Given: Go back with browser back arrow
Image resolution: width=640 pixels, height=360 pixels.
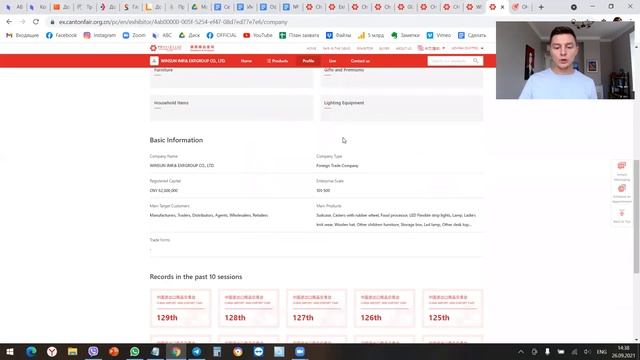Looking at the screenshot, I should pos(9,22).
